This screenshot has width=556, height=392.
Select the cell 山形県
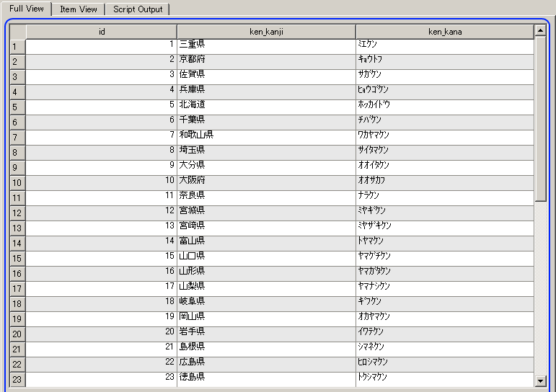click(266, 274)
